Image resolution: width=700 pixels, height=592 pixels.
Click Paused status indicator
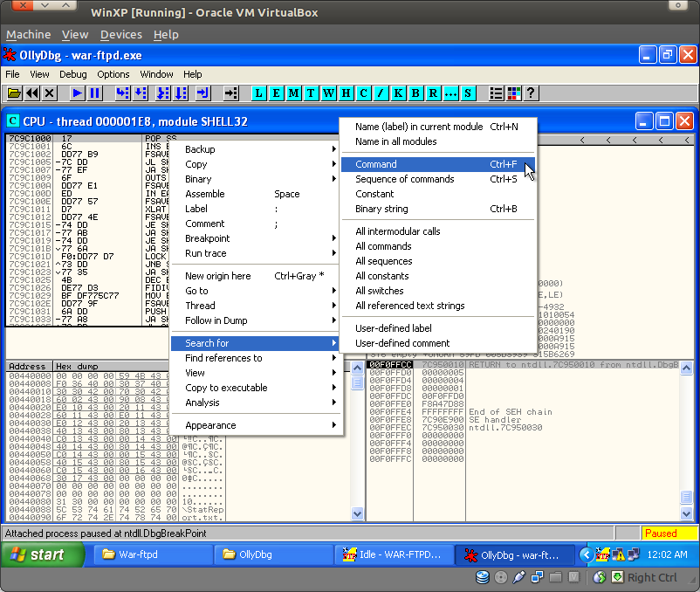pyautogui.click(x=669, y=533)
